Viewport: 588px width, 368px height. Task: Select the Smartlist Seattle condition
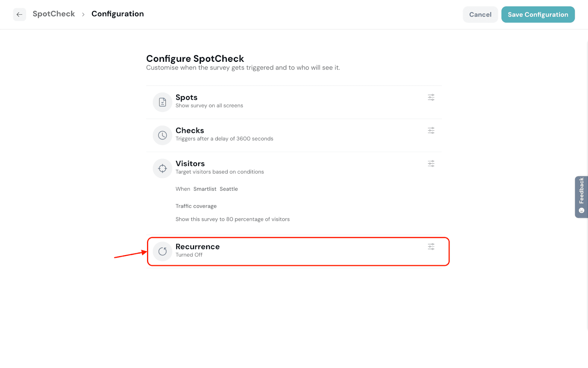click(x=216, y=189)
